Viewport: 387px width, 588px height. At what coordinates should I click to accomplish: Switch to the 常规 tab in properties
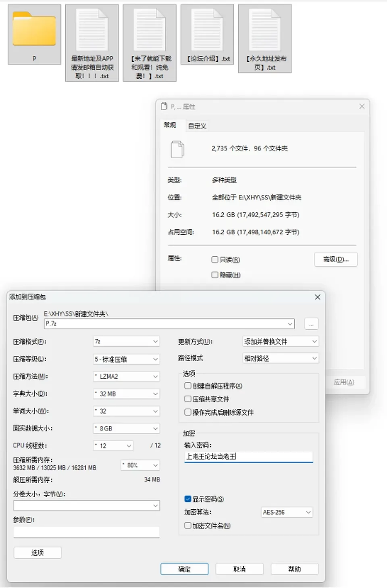tap(170, 125)
